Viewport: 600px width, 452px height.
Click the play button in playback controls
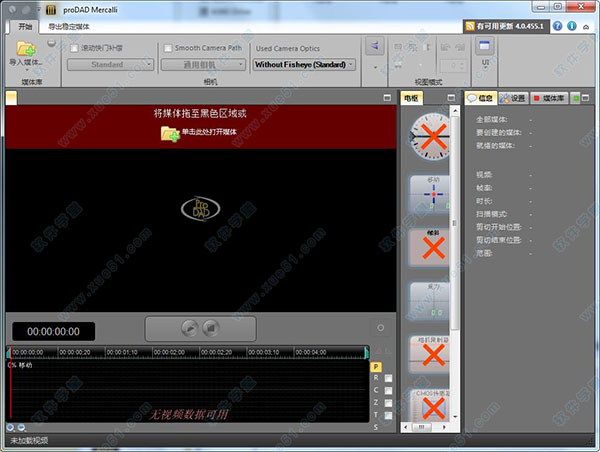click(190, 328)
